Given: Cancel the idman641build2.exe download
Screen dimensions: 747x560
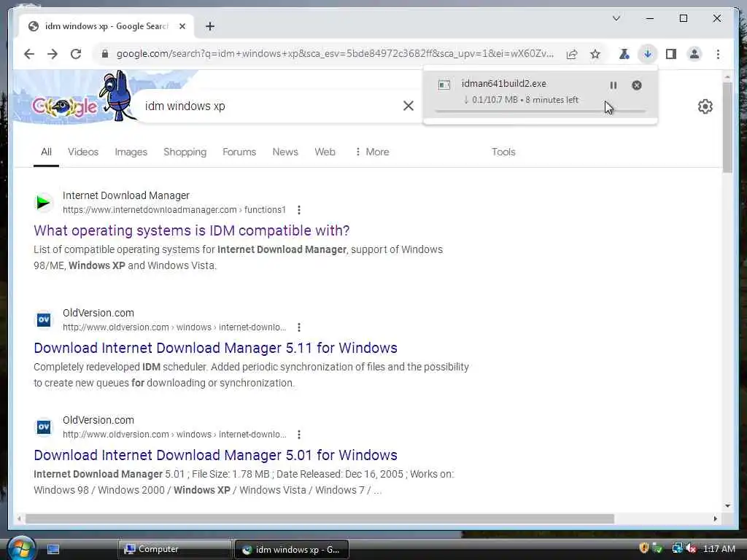Looking at the screenshot, I should [x=636, y=85].
